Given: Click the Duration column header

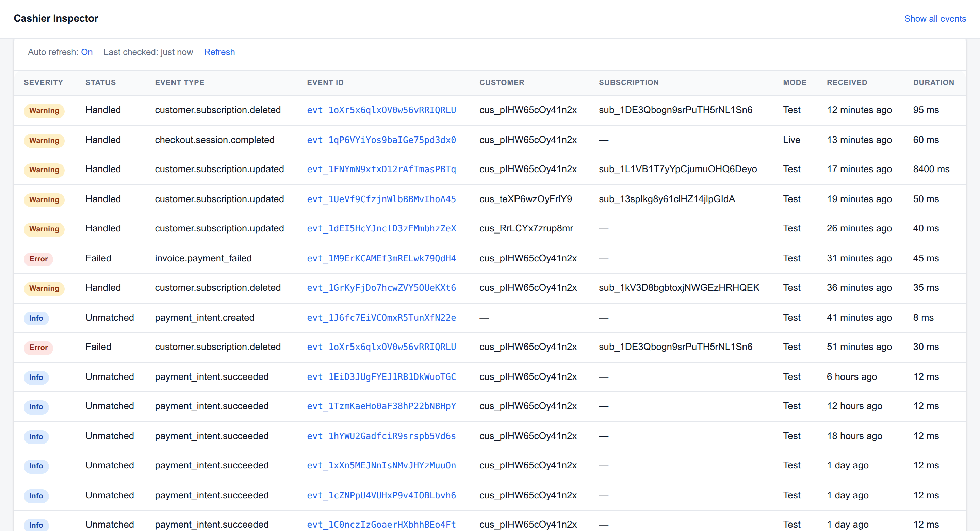Looking at the screenshot, I should click(x=933, y=83).
